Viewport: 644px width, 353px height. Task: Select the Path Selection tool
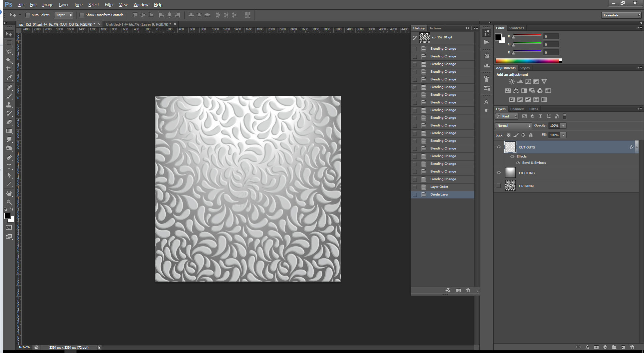(x=9, y=175)
